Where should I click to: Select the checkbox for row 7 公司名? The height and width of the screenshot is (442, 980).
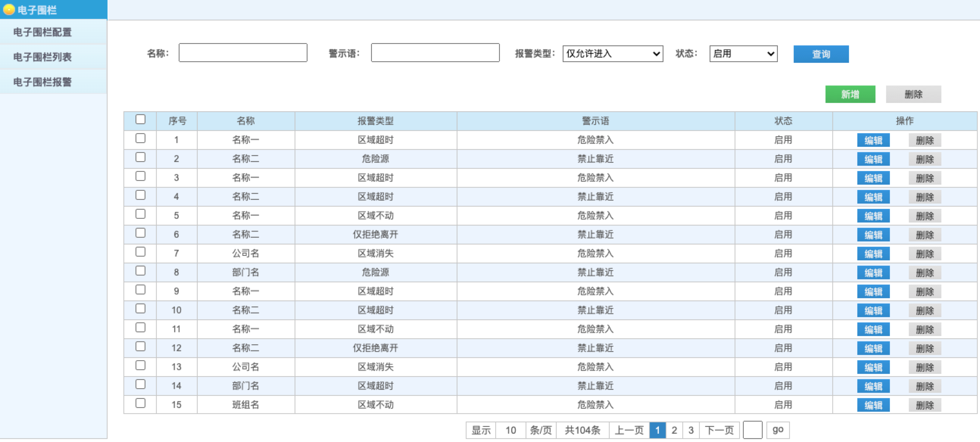pyautogui.click(x=140, y=252)
